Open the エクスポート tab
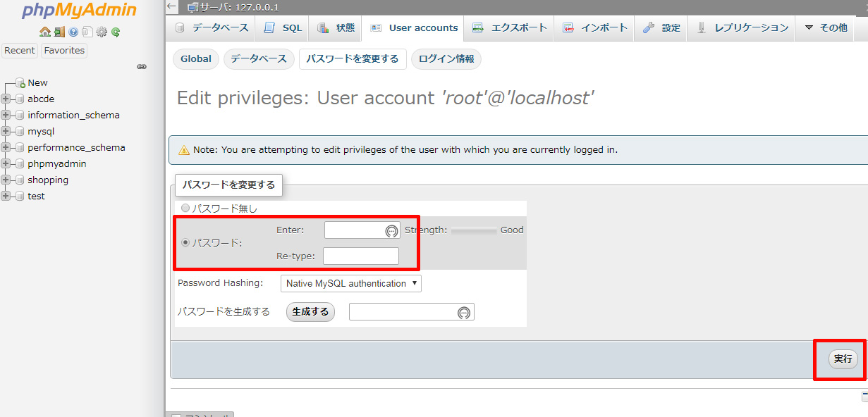Screen dimensions: 868x417 point(510,28)
